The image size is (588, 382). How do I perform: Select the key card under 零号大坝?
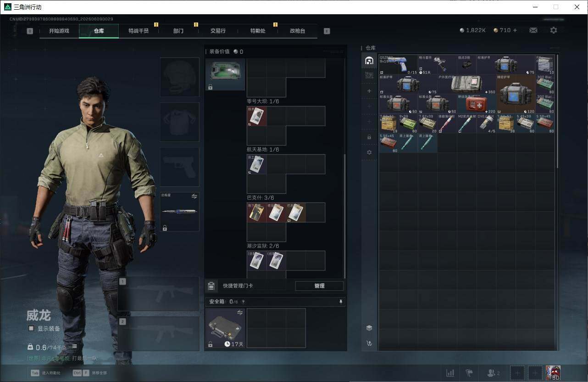(x=257, y=116)
